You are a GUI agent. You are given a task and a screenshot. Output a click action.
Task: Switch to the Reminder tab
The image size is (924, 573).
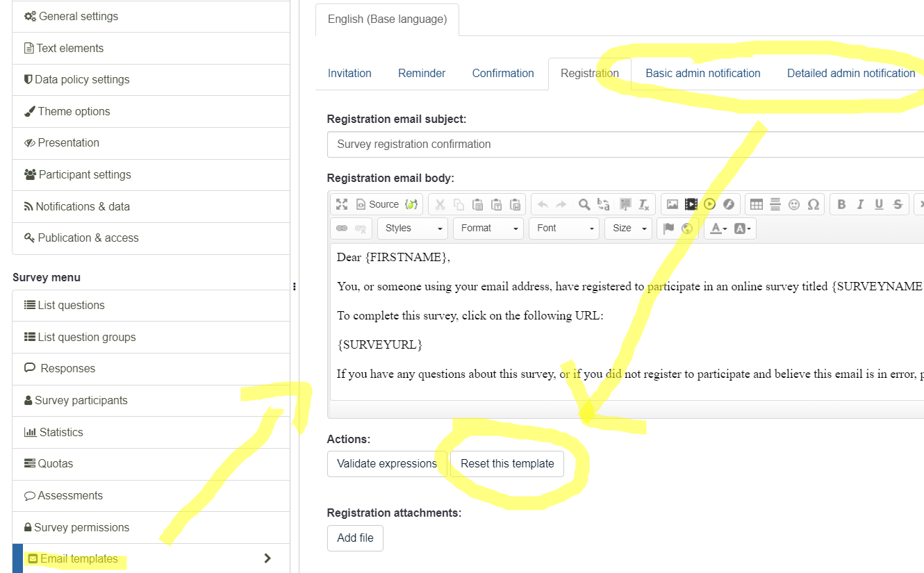pos(422,73)
